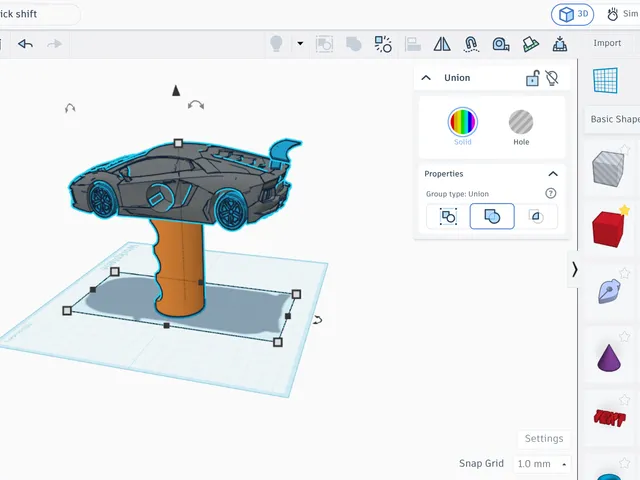
Task: Click the magnet snap tool icon
Action: 471,44
